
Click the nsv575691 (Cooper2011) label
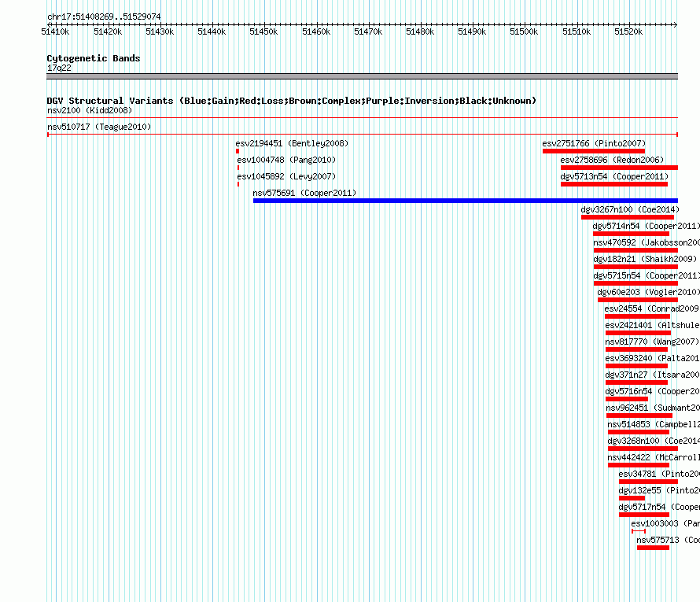(304, 193)
